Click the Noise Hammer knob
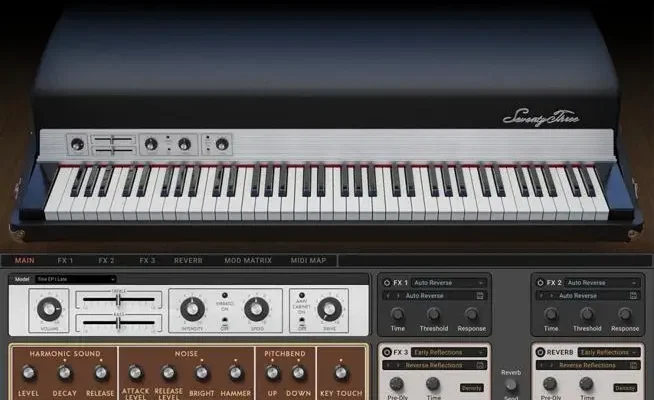Screen dimensions: 654x400 point(236,372)
